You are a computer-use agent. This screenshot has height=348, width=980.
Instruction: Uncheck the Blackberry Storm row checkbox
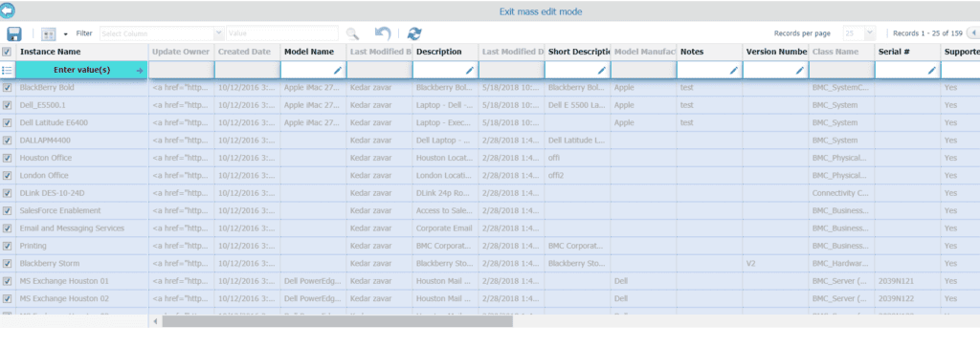(x=7, y=264)
